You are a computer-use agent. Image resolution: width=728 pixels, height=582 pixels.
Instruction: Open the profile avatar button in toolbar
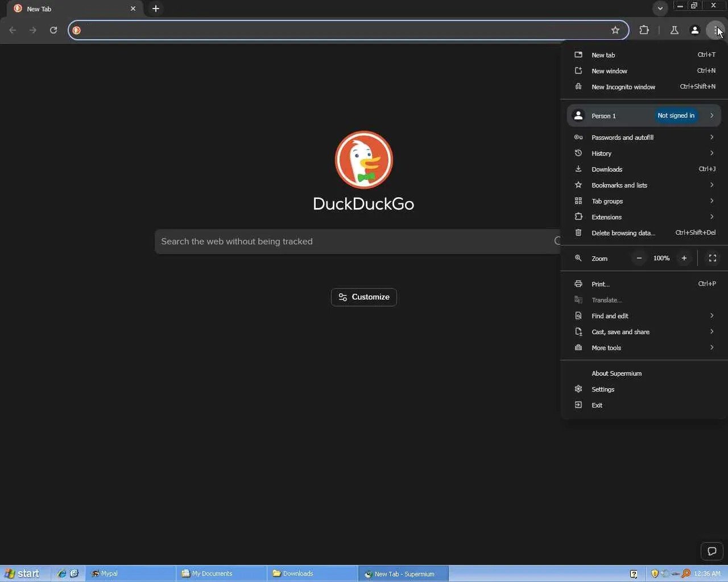(x=695, y=30)
